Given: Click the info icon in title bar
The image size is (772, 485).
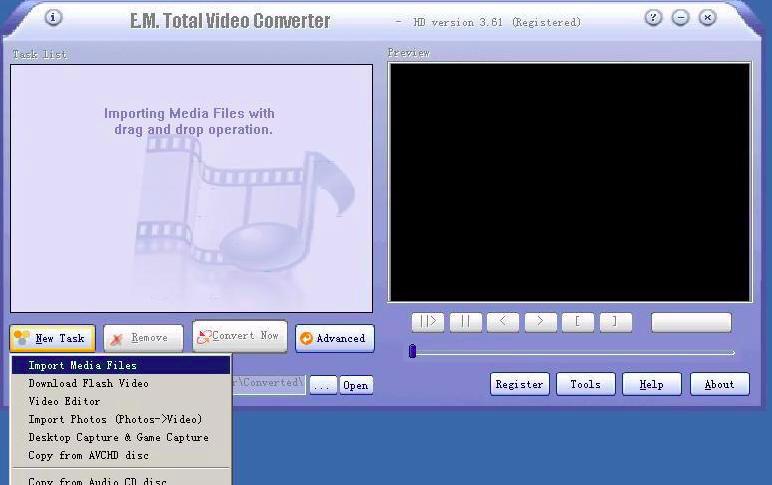Looking at the screenshot, I should (x=53, y=17).
